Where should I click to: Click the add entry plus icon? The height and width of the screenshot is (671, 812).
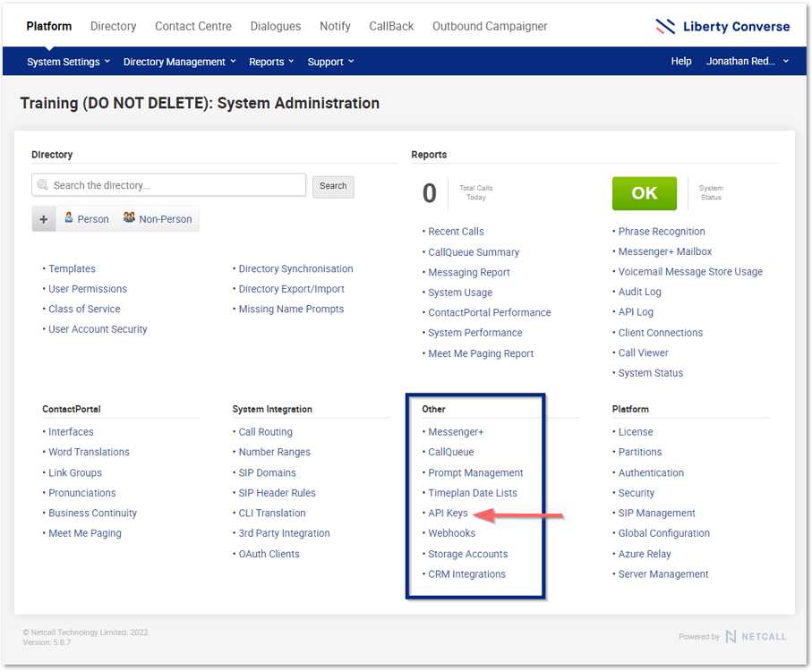[43, 218]
